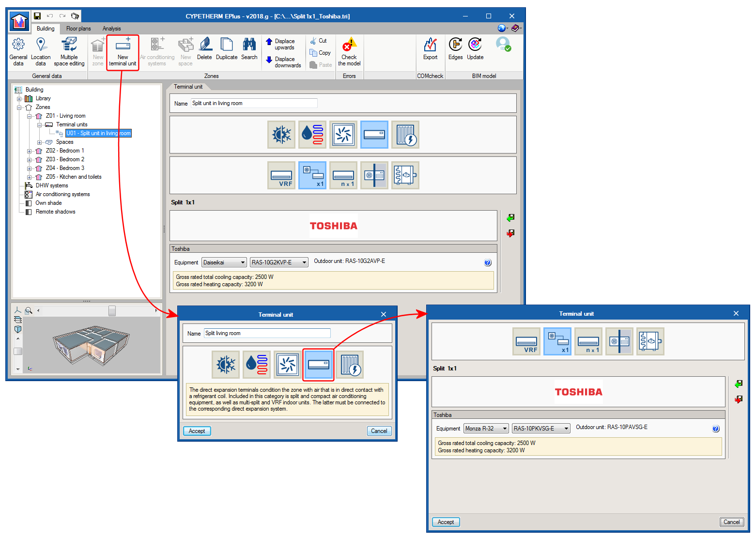
Task: Select compact unit type in right dialog
Action: pyautogui.click(x=619, y=341)
